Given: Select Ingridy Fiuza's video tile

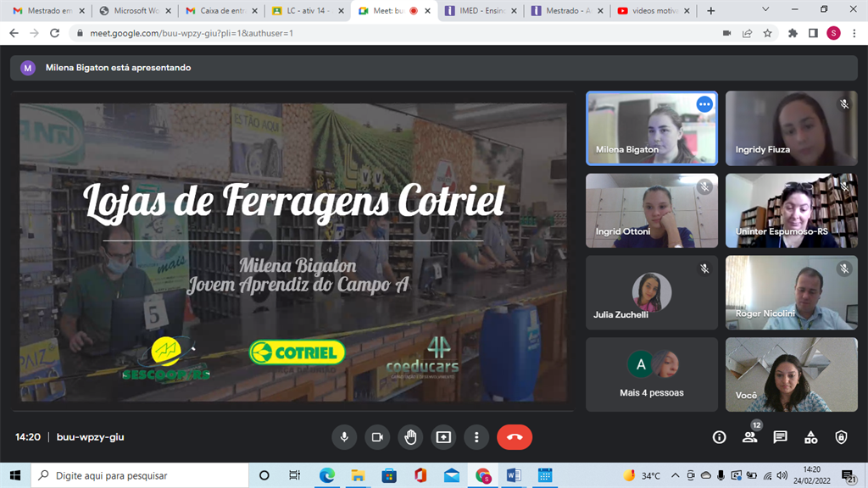Looking at the screenshot, I should (x=792, y=129).
